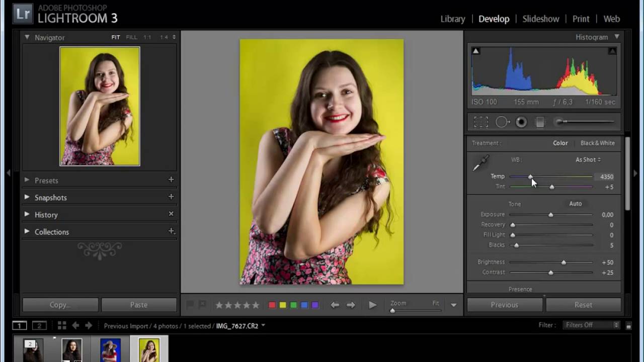644x362 pixels.
Task: Select the blue background photo thumbnail
Action: tap(110, 350)
